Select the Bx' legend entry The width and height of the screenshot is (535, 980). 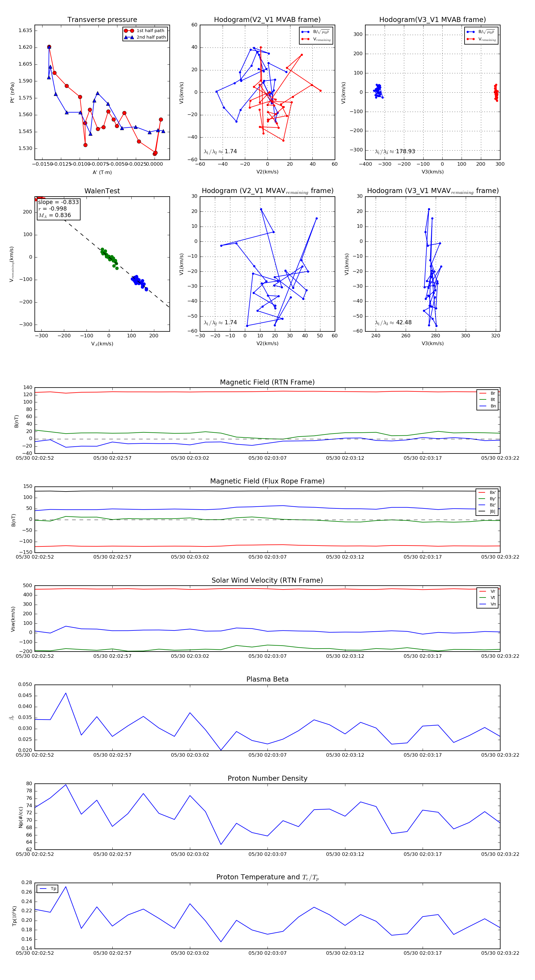click(487, 492)
